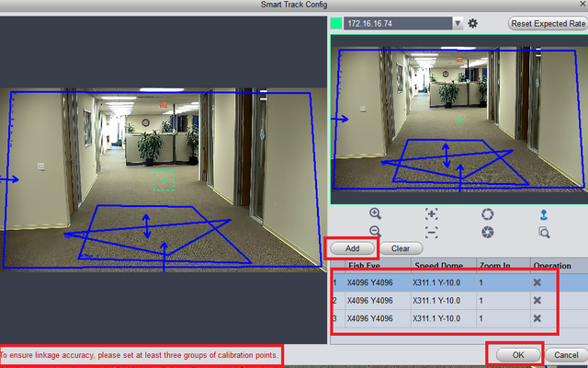Screen dimensions: 588x368
Task: Click the green crosshair in speed dome preview
Action: [x=459, y=120]
